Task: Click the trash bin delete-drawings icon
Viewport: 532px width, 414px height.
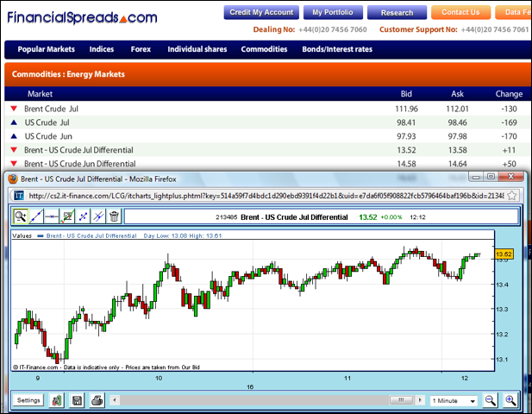Action: [114, 216]
